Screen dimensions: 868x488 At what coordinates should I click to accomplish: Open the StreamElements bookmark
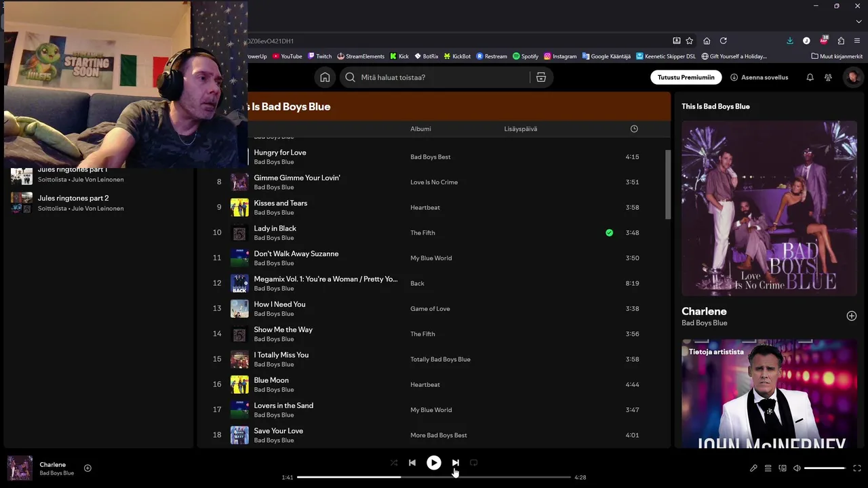point(361,56)
